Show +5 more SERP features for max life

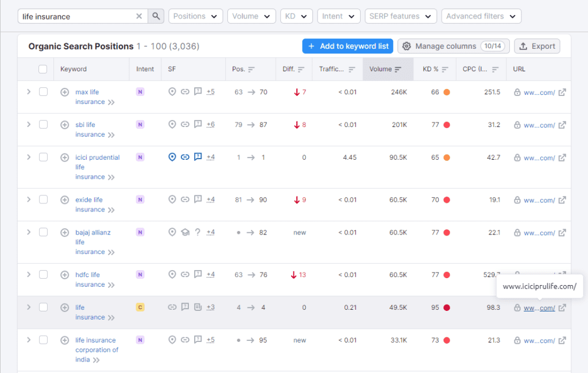(210, 91)
